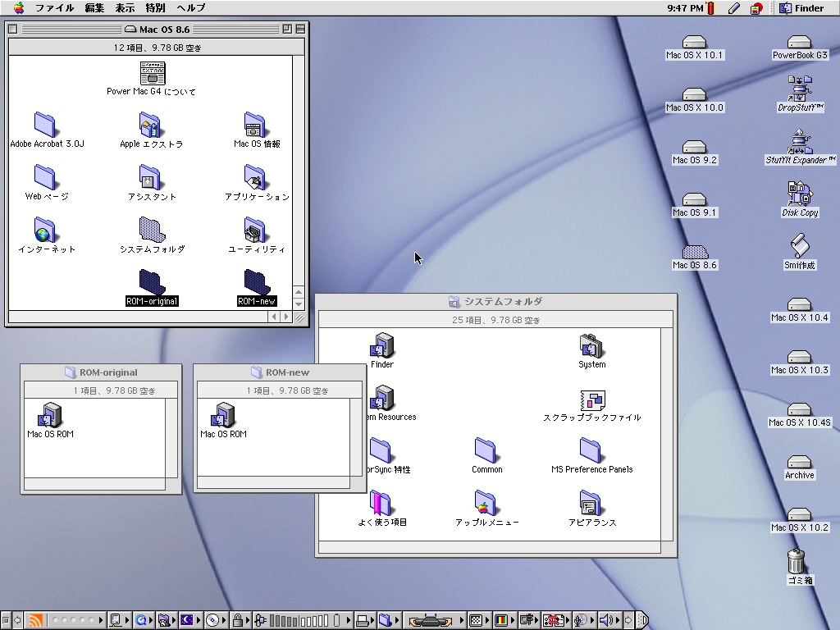The image size is (840, 630).
Task: Select the よく使う項目 folder
Action: pyautogui.click(x=381, y=503)
